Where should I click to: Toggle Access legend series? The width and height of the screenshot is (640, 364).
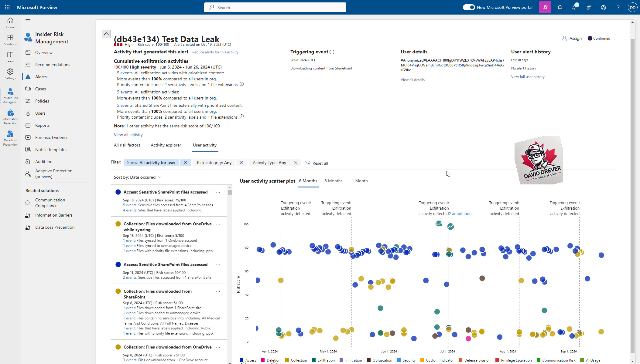[248, 360]
